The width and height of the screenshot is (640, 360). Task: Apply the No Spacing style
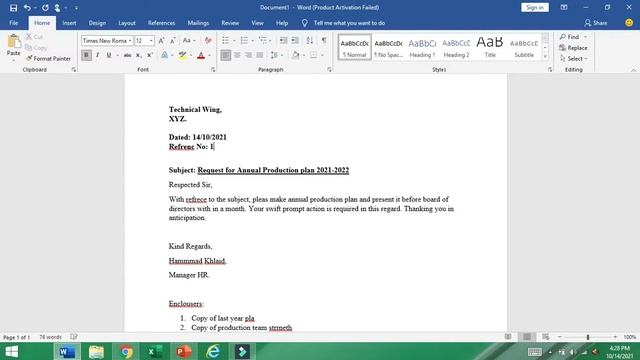(x=388, y=47)
